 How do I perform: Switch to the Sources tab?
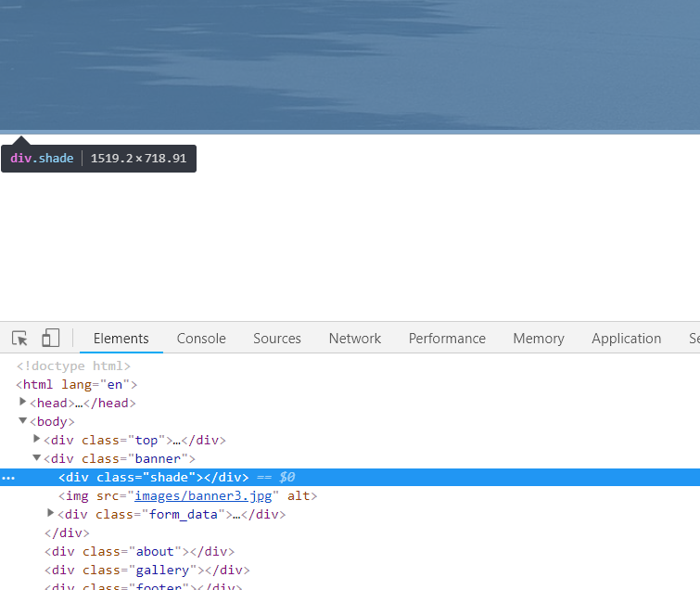point(277,339)
